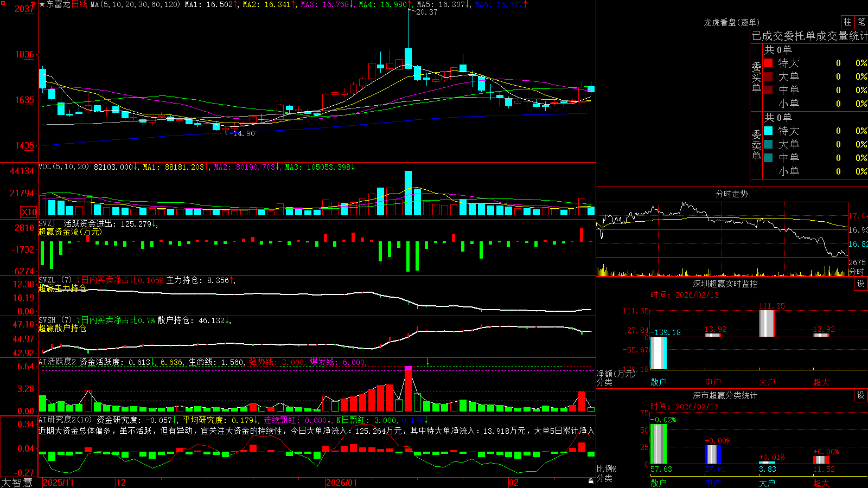
Task: Click the red 特大 buy order color swatch
Action: point(768,63)
